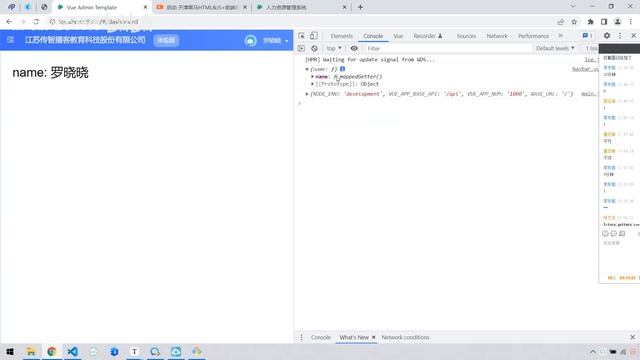Open File Explorer from taskbar
The image size is (640, 360).
pos(31,351)
